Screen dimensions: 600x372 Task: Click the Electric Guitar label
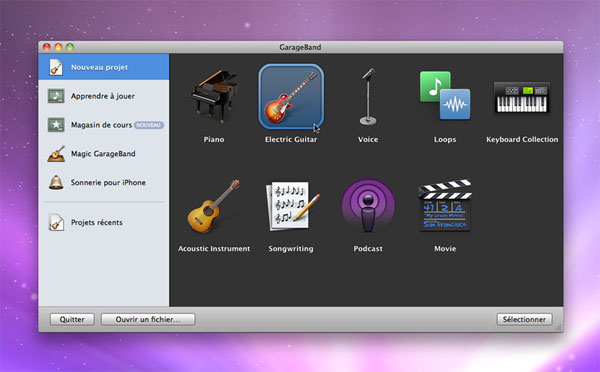(x=291, y=139)
